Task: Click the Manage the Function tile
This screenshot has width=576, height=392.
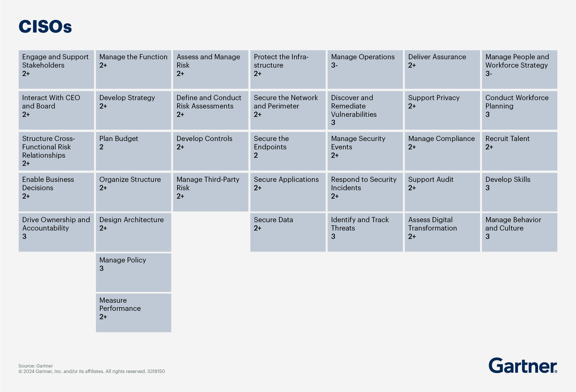Action: 133,69
